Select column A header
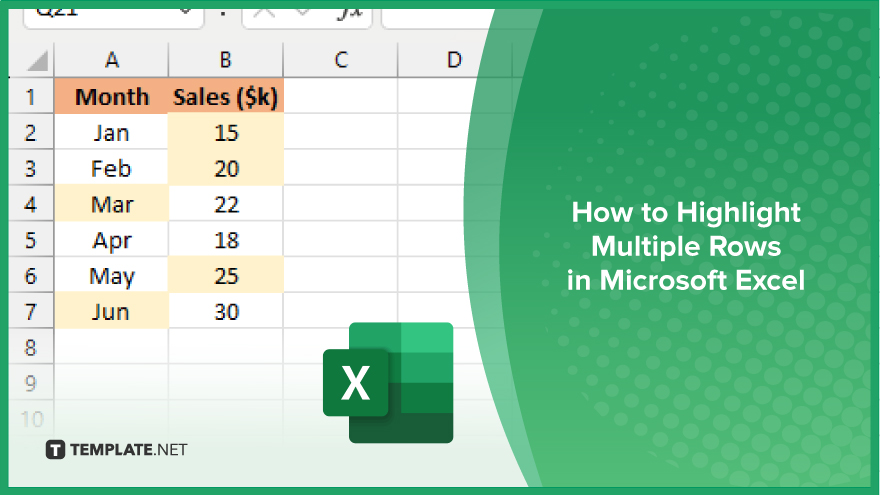The height and width of the screenshot is (495, 880). (x=112, y=59)
